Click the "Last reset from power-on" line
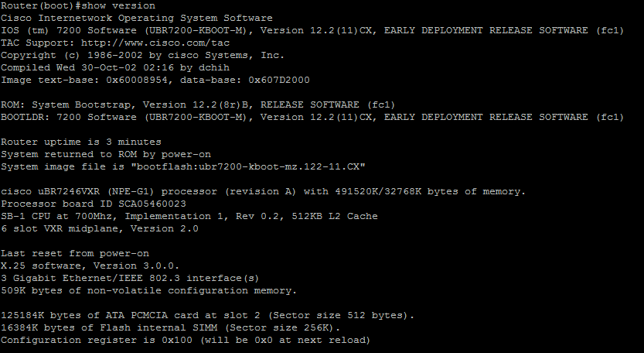644x353 pixels. 75,253
